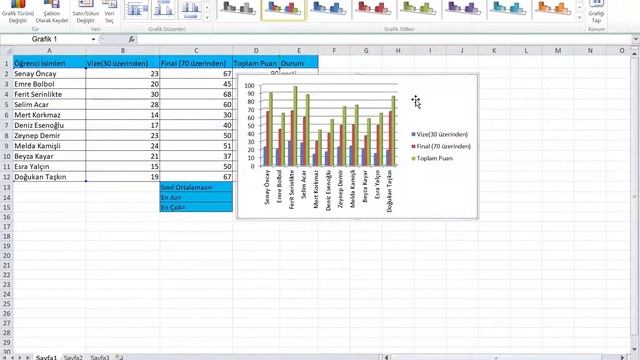This screenshot has width=640, height=360.
Task: Apply the orange chart style
Action: click(552, 9)
